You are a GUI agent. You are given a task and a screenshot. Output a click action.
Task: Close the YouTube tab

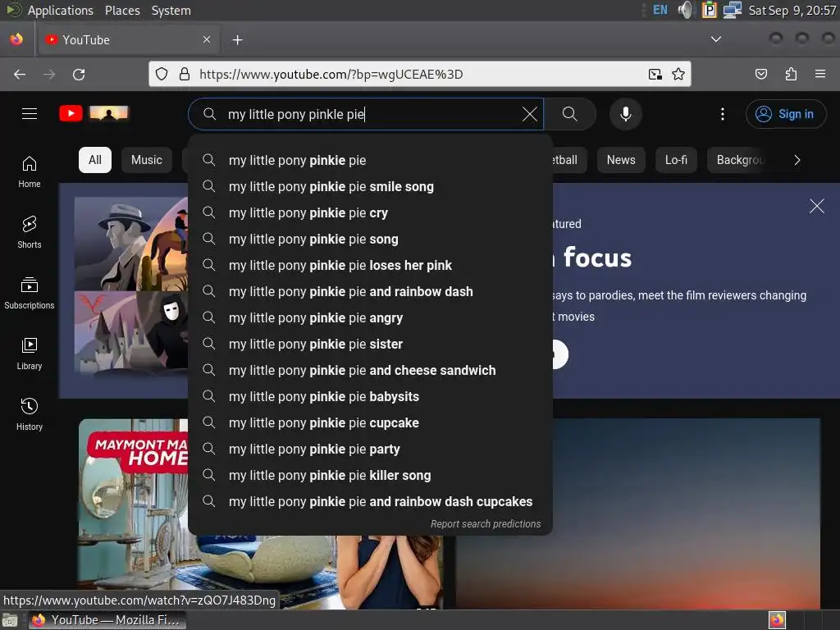pyautogui.click(x=207, y=39)
